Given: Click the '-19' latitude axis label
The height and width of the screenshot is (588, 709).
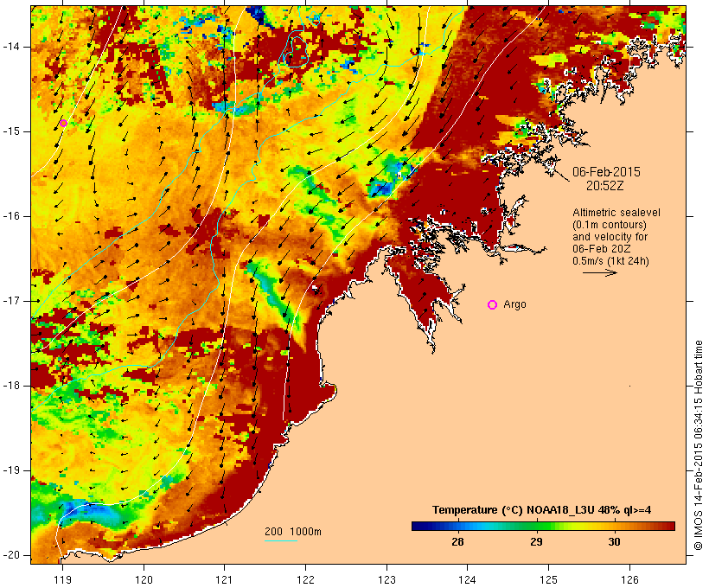Looking at the screenshot, I should click(x=10, y=470).
